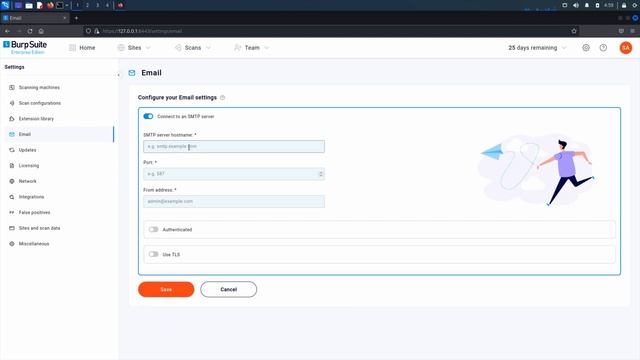Bookmark this page with the star icon

point(574,31)
